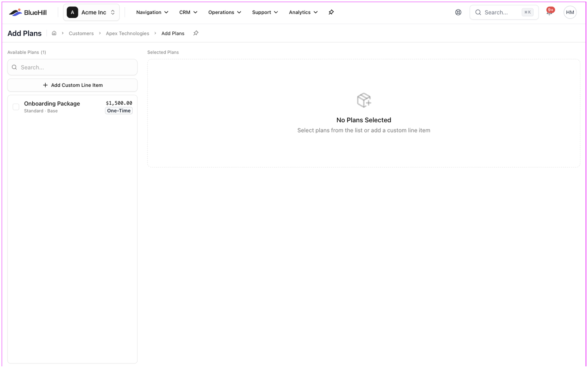Open the Acme Inc organization switcher
This screenshot has height=368, width=588.
click(x=91, y=12)
